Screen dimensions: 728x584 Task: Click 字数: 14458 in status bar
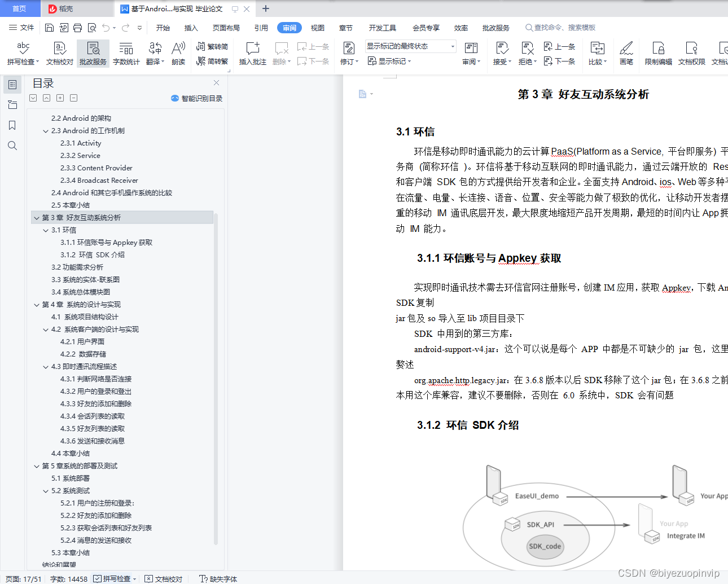click(69, 579)
